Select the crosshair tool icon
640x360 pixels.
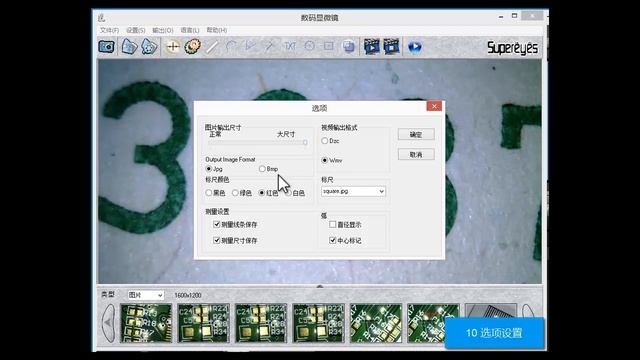click(173, 47)
